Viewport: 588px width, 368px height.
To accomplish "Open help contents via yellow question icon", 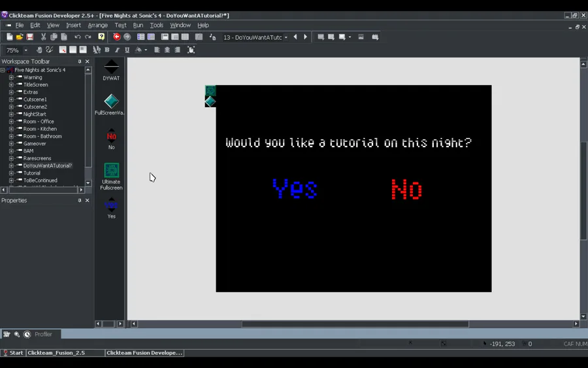I will coord(101,37).
